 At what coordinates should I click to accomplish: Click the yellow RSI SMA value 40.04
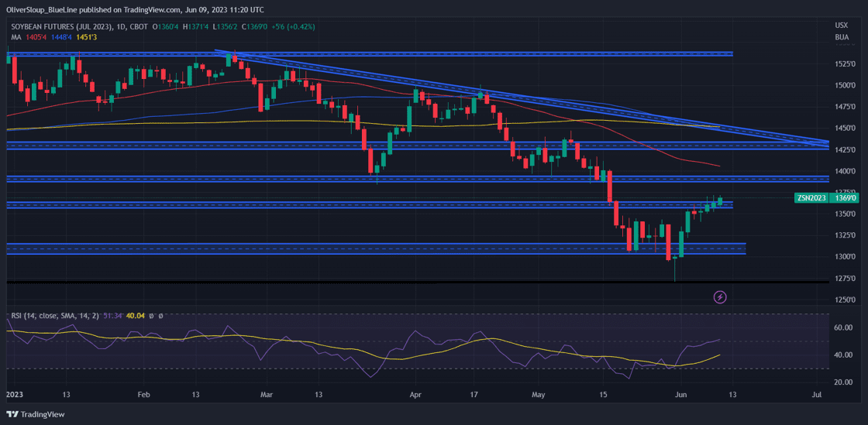[135, 316]
